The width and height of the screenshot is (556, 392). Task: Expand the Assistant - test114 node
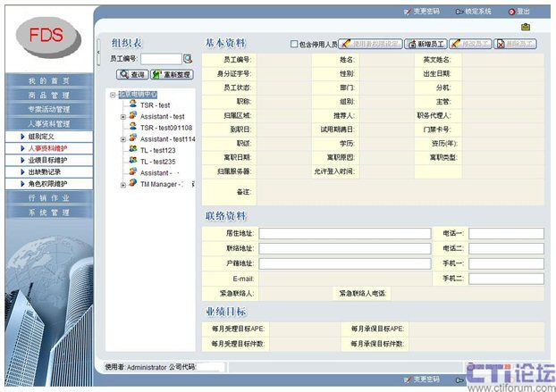122,139
